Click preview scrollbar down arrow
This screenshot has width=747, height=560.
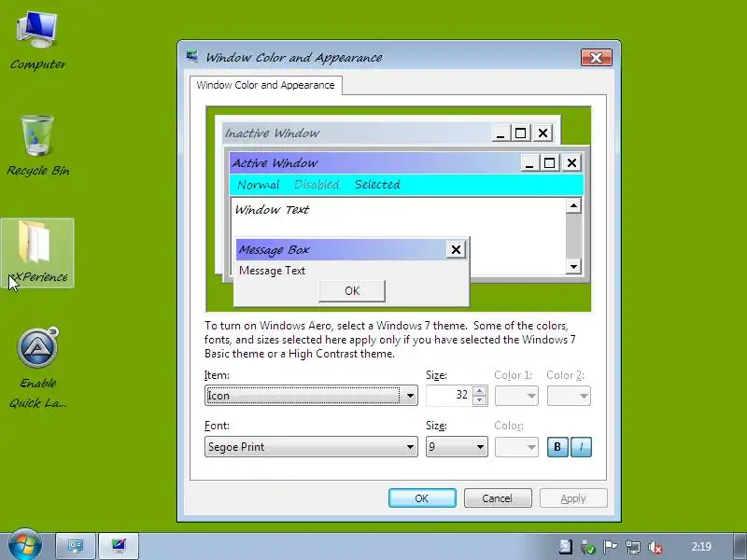point(573,266)
